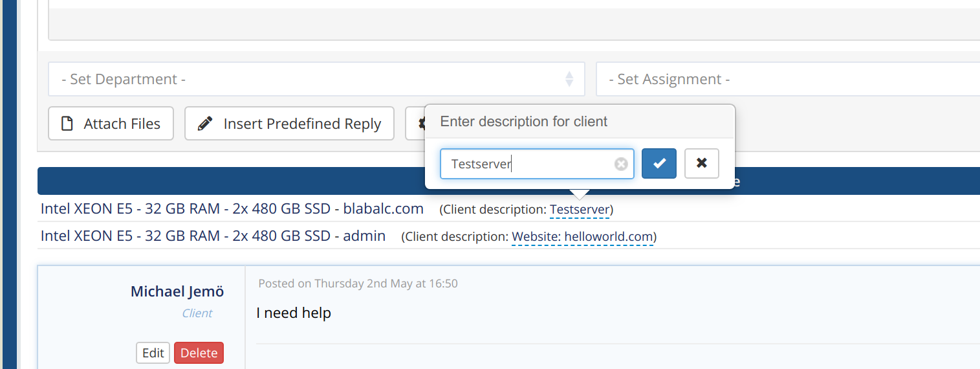Select the Intel XEON admin product line
The width and height of the screenshot is (980, 369).
click(x=213, y=236)
